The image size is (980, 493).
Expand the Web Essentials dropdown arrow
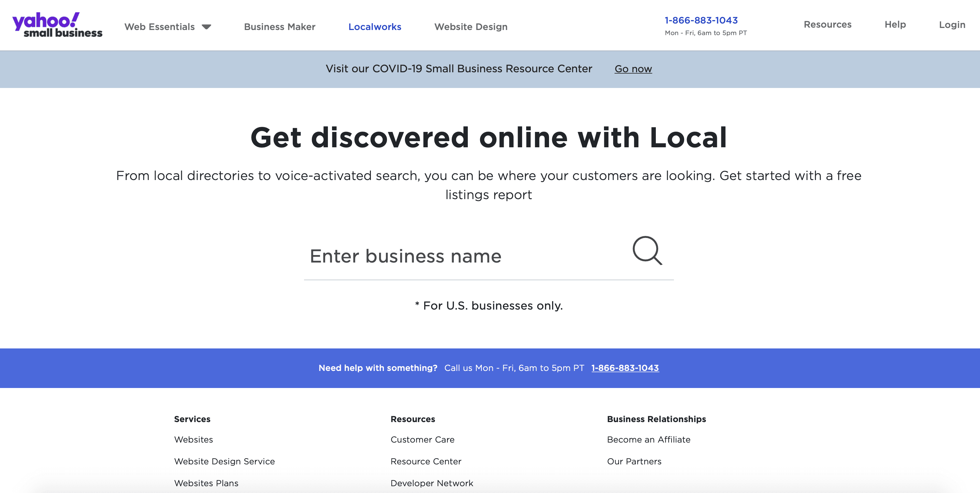pyautogui.click(x=206, y=27)
